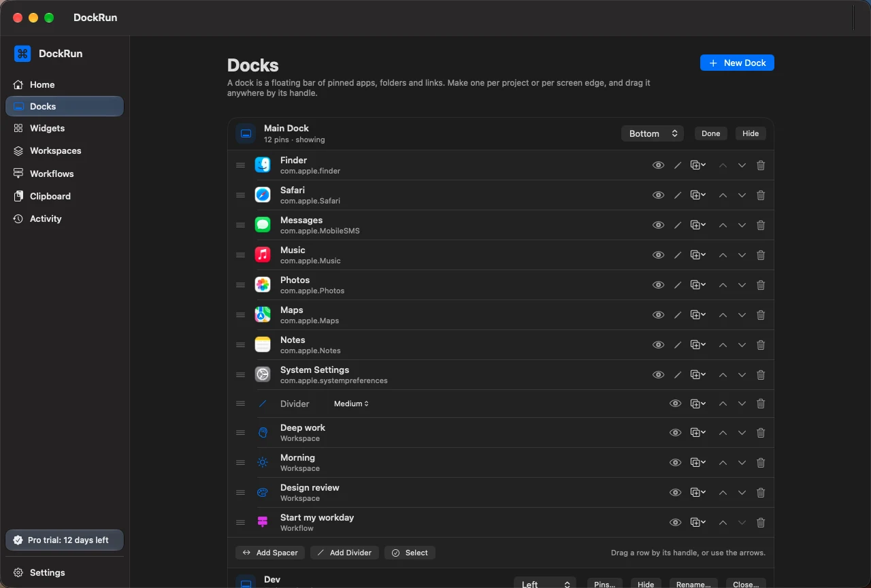Click Pro trial: 12 days left badge
The height and width of the screenshot is (588, 871).
[65, 540]
